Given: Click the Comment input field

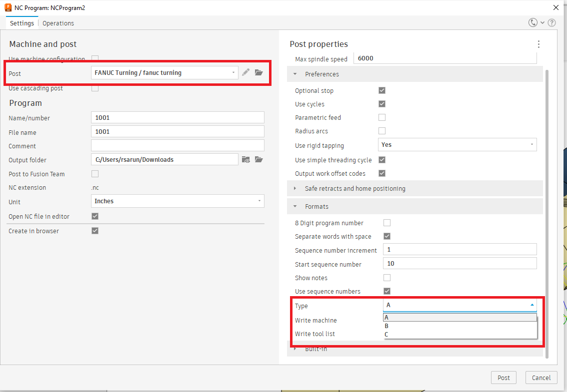Looking at the screenshot, I should (x=177, y=146).
